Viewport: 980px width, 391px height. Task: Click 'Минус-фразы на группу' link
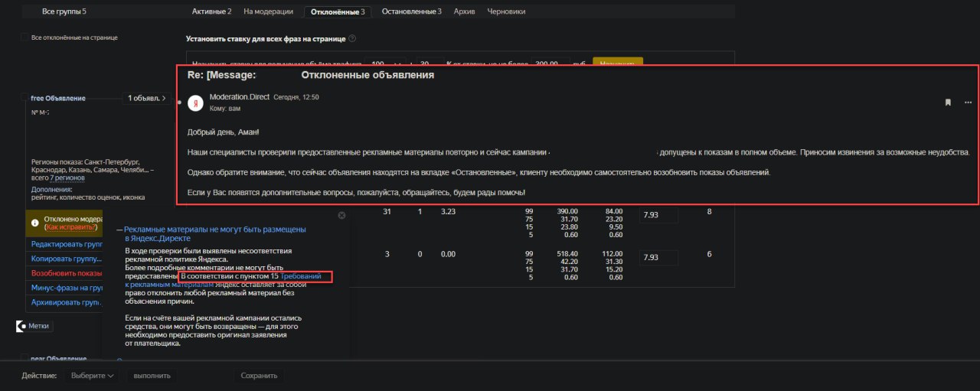[x=66, y=288]
